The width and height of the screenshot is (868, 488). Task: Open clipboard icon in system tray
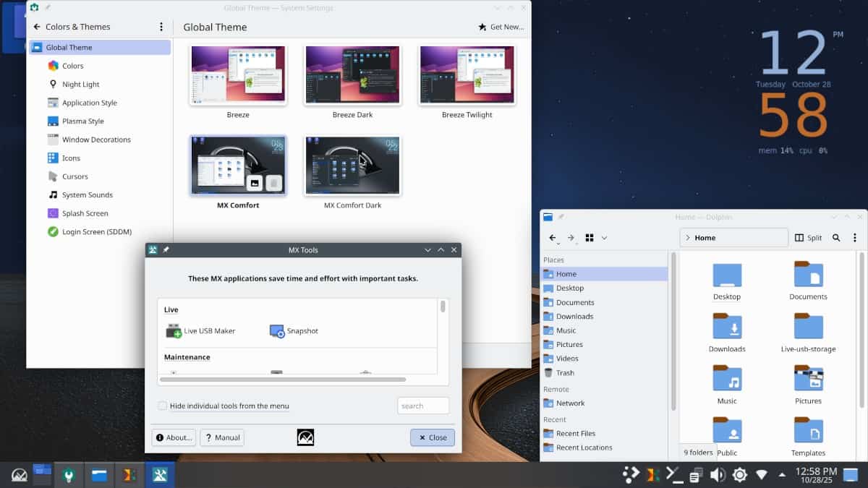coord(695,475)
